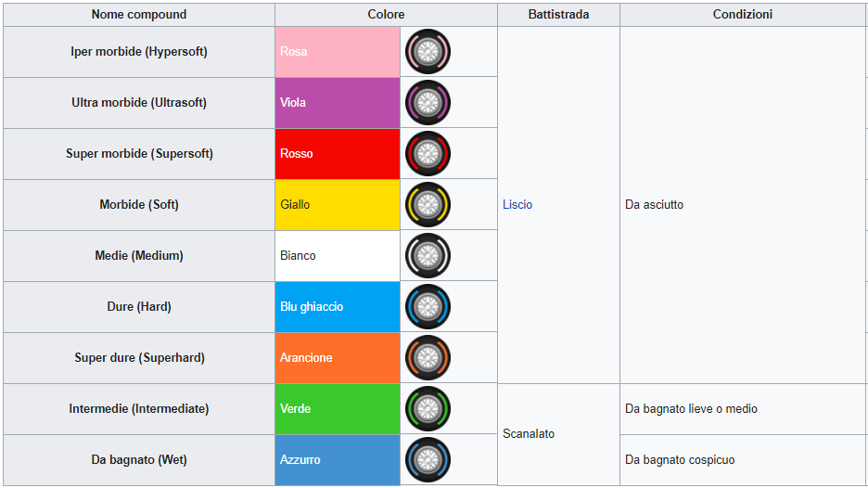Click the Da bagnato cospicuo cell
The width and height of the screenshot is (868, 488).
(743, 460)
